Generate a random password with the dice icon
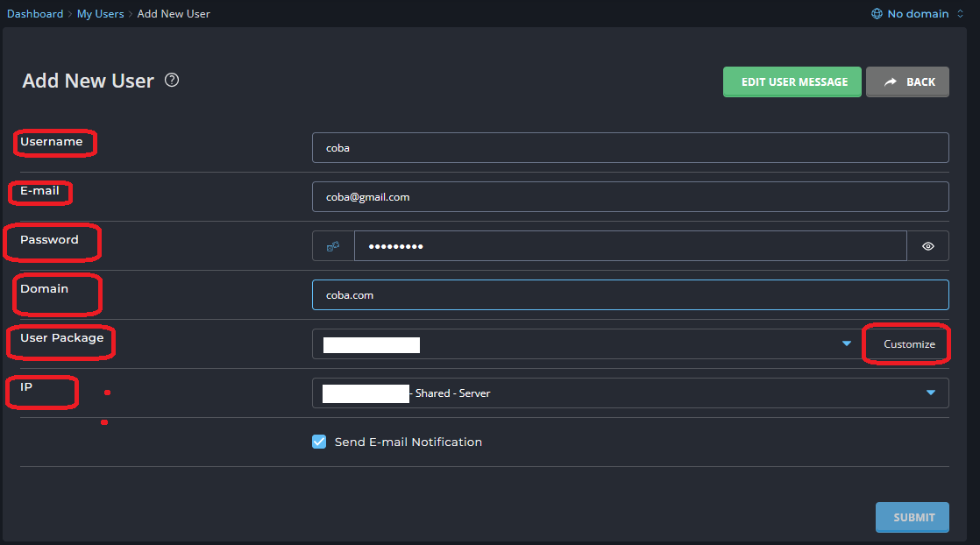The image size is (980, 545). tap(333, 246)
